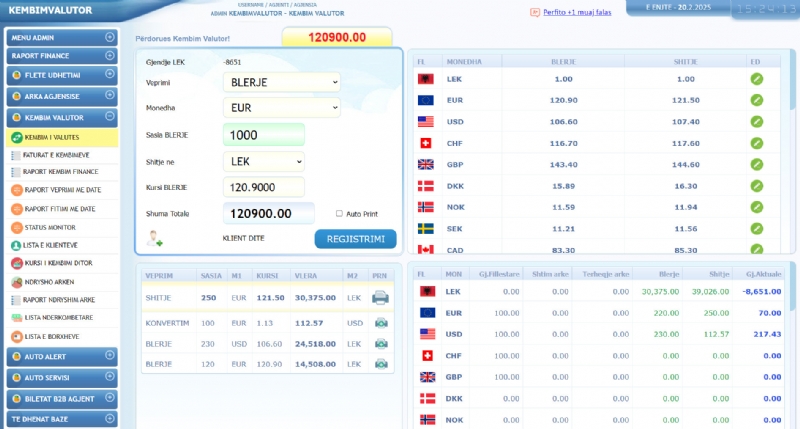800x429 pixels.
Task: Click the Sasia BLERJE field with 1000
Action: (x=264, y=135)
